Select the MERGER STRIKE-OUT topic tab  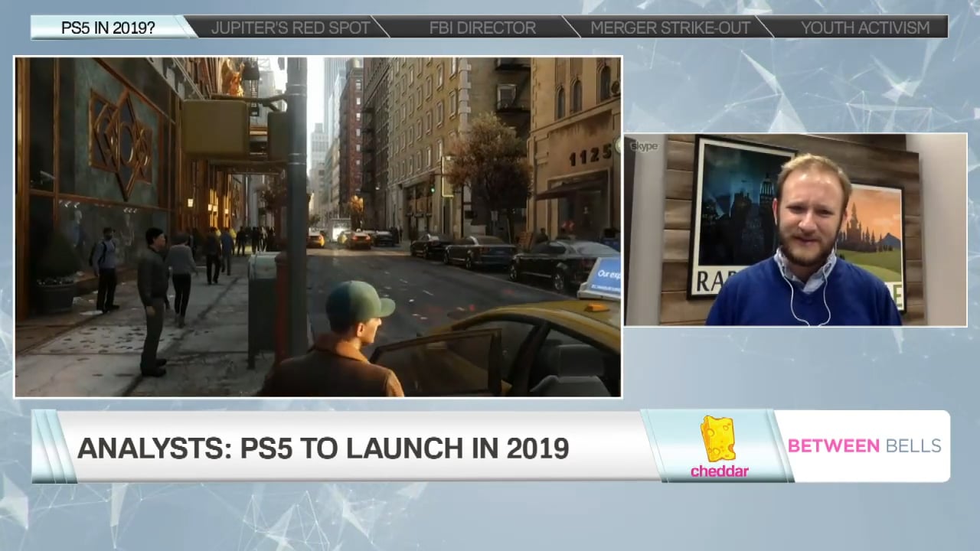coord(671,28)
